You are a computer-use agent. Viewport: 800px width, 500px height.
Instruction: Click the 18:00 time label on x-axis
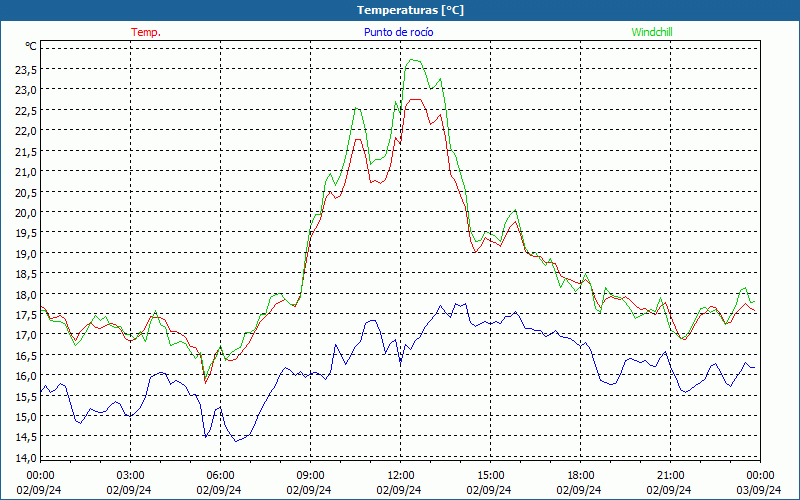[x=580, y=476]
